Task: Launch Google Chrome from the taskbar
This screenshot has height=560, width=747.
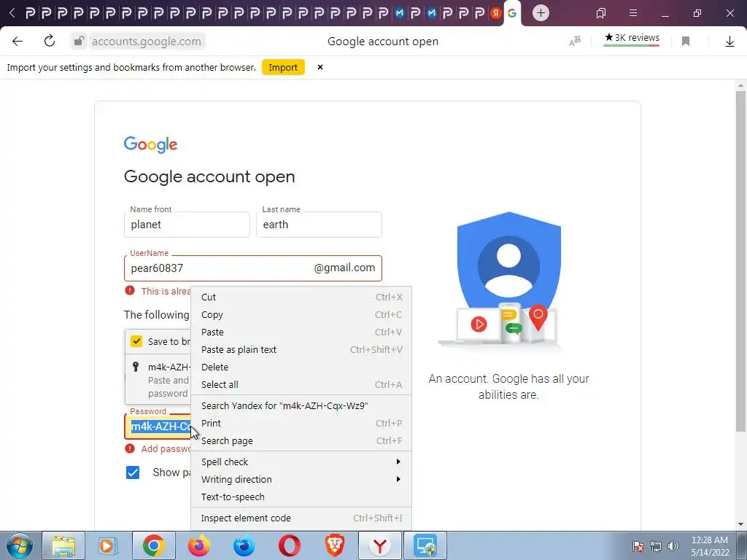Action: pos(153,545)
